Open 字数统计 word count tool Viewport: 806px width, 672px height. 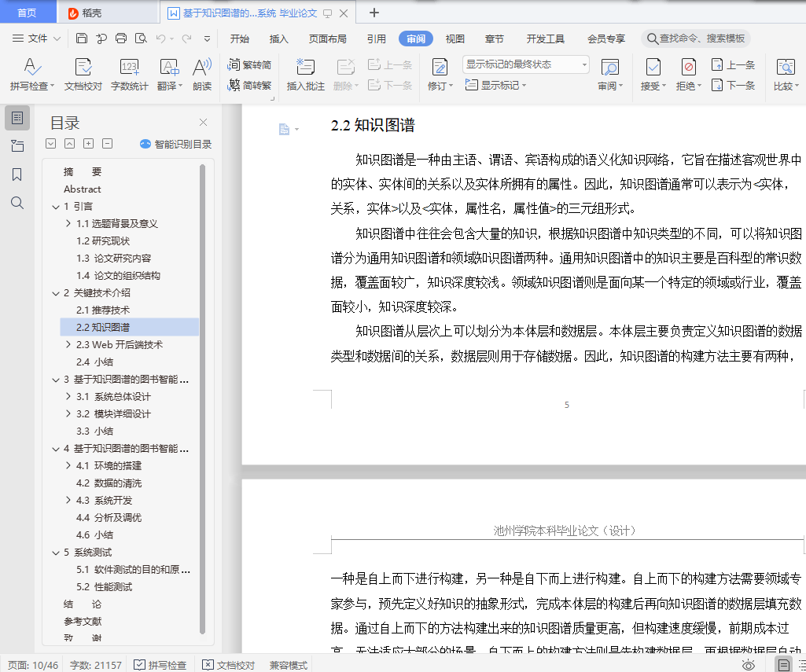129,75
